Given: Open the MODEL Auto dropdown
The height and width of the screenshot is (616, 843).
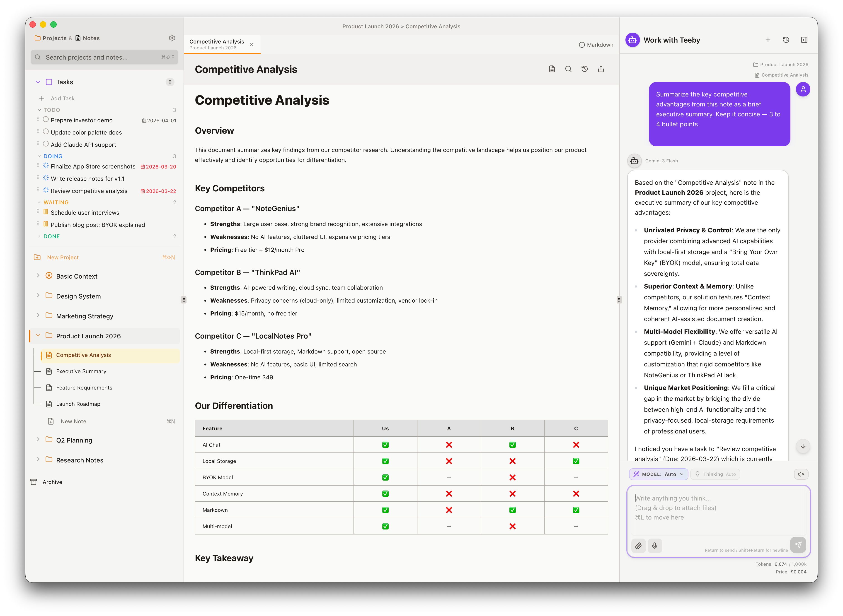Looking at the screenshot, I should pos(659,474).
